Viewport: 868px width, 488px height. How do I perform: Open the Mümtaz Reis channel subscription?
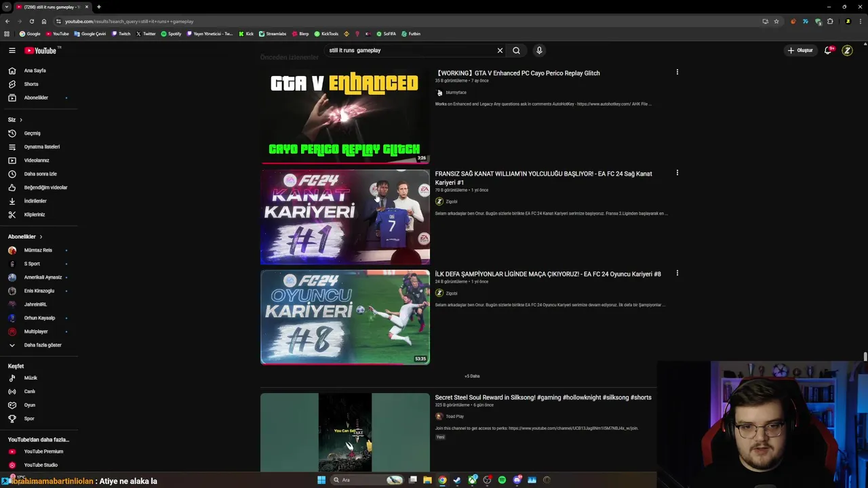[39, 250]
